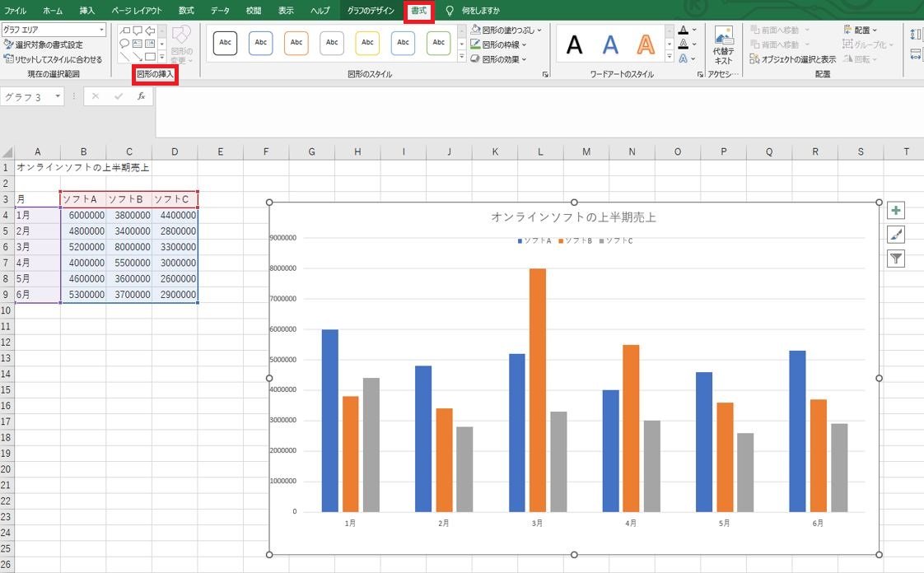Viewport: 924px width, 573px height.
Task: Select the blue ソフトA bar for 1月
Action: tap(330, 421)
